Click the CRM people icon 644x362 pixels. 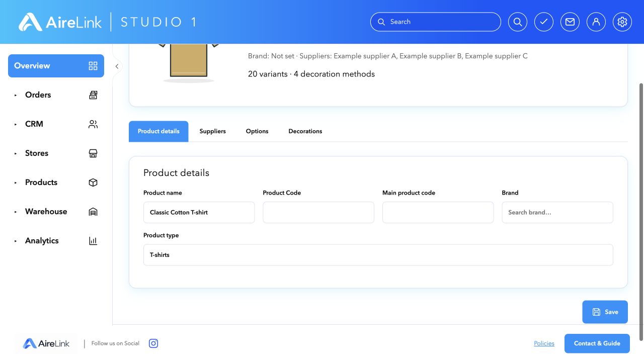[x=93, y=124]
